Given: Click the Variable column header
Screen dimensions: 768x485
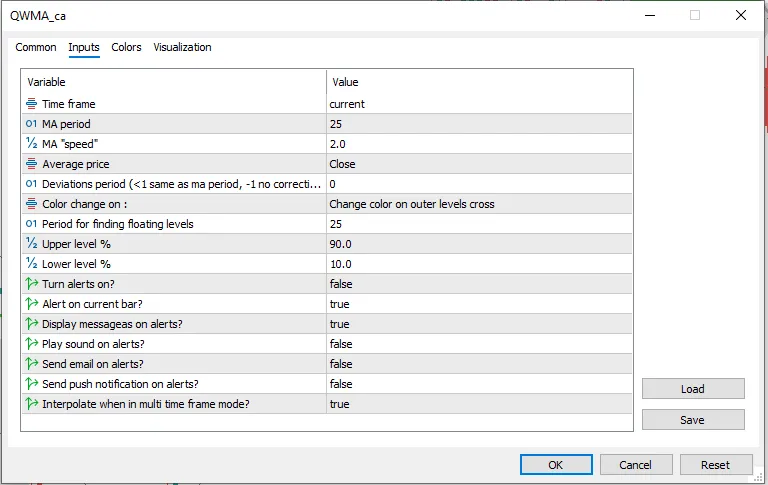Looking at the screenshot, I should pyautogui.click(x=174, y=82).
